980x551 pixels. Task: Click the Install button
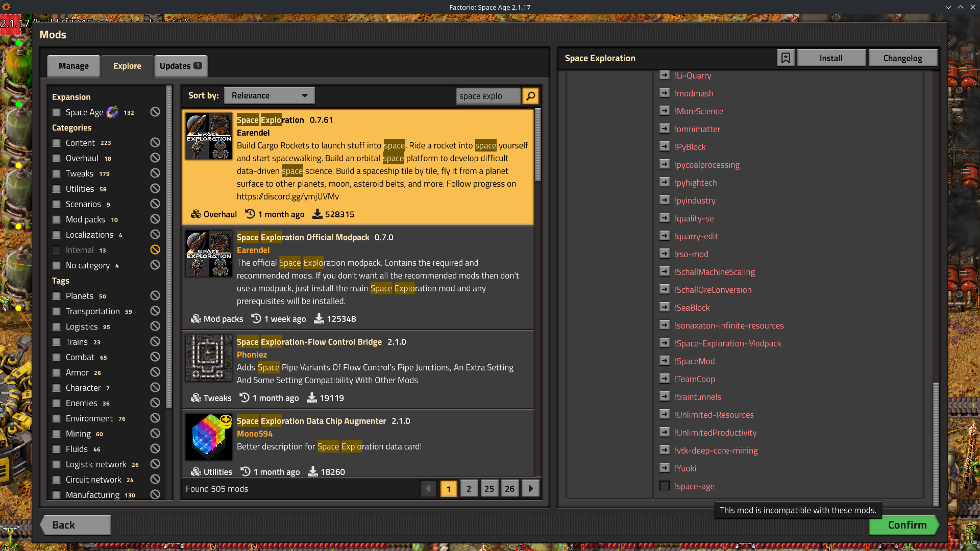click(831, 58)
